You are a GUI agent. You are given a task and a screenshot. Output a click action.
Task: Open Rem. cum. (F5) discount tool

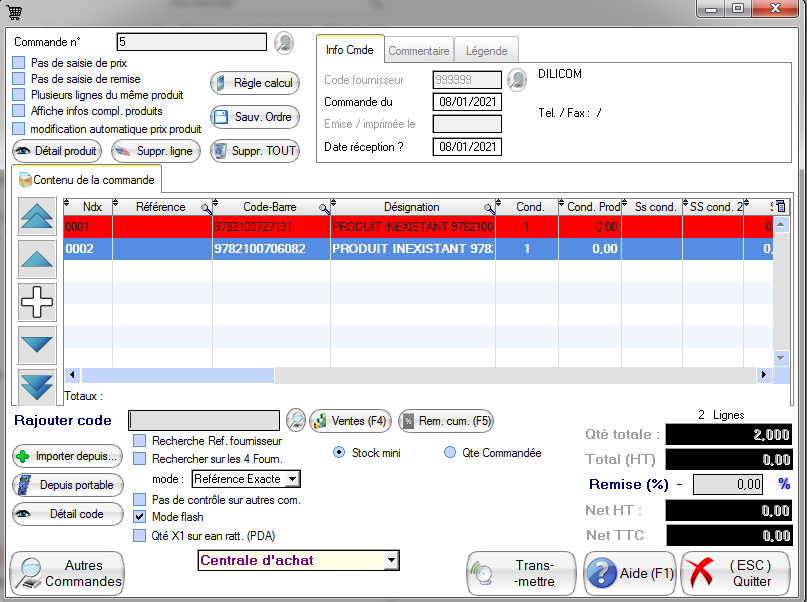click(446, 421)
